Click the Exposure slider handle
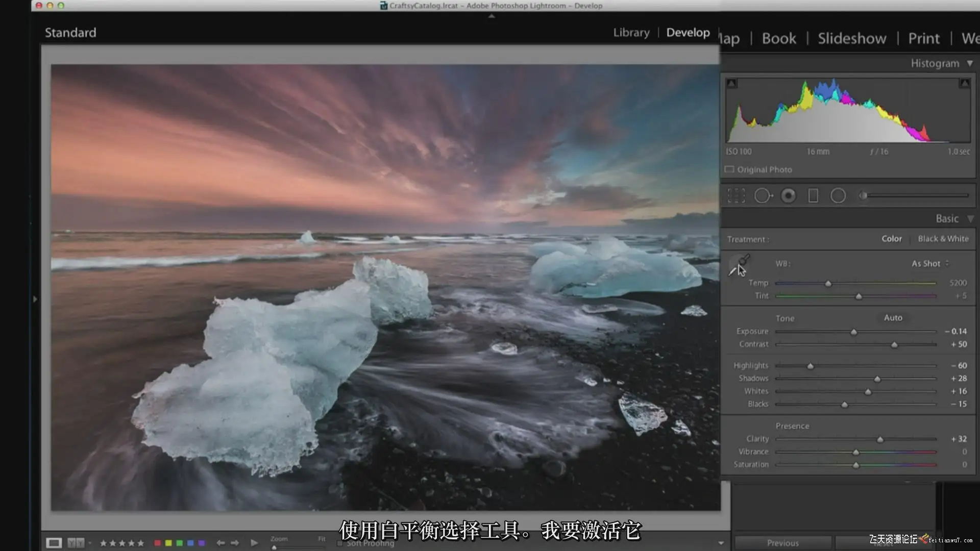The image size is (980, 551). 853,332
